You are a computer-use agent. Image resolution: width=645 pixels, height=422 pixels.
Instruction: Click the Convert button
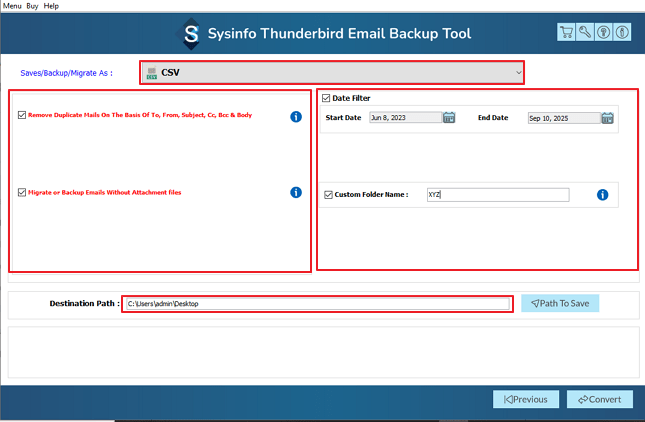600,399
